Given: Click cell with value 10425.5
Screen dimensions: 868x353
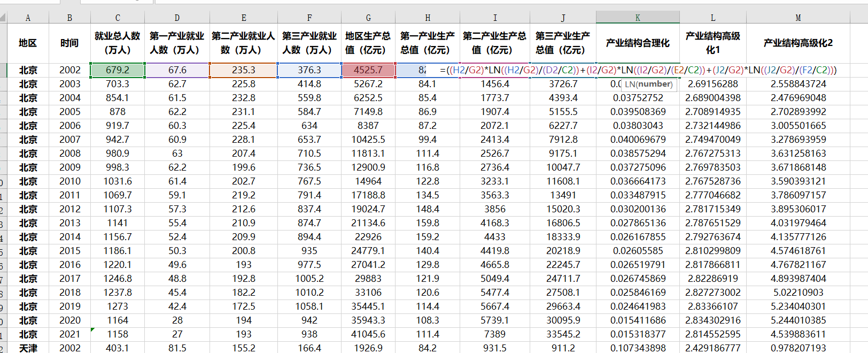Looking at the screenshot, I should click(368, 140).
